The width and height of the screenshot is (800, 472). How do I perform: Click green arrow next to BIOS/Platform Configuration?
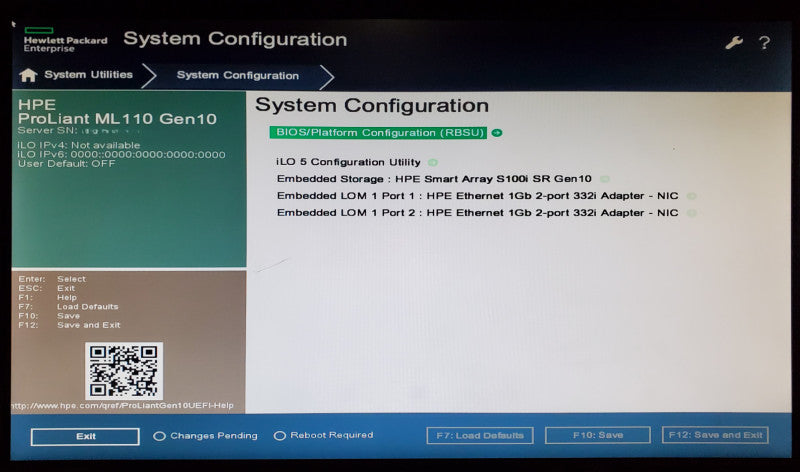[x=496, y=133]
